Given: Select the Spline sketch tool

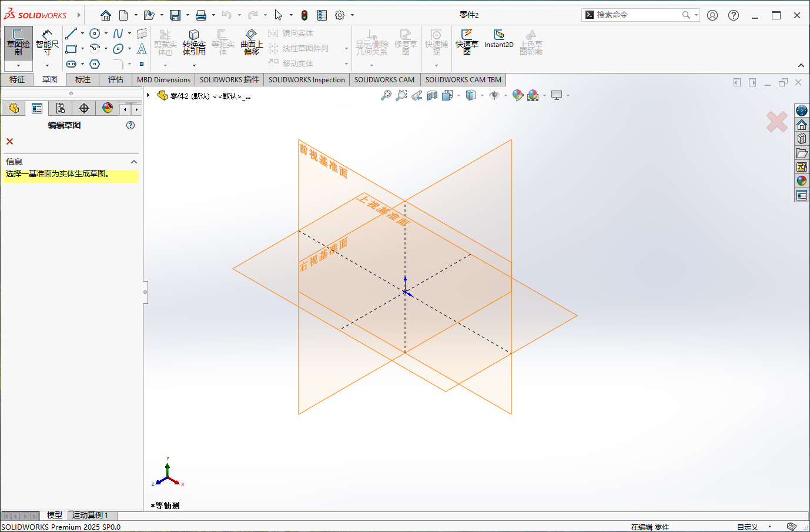Looking at the screenshot, I should (118, 34).
